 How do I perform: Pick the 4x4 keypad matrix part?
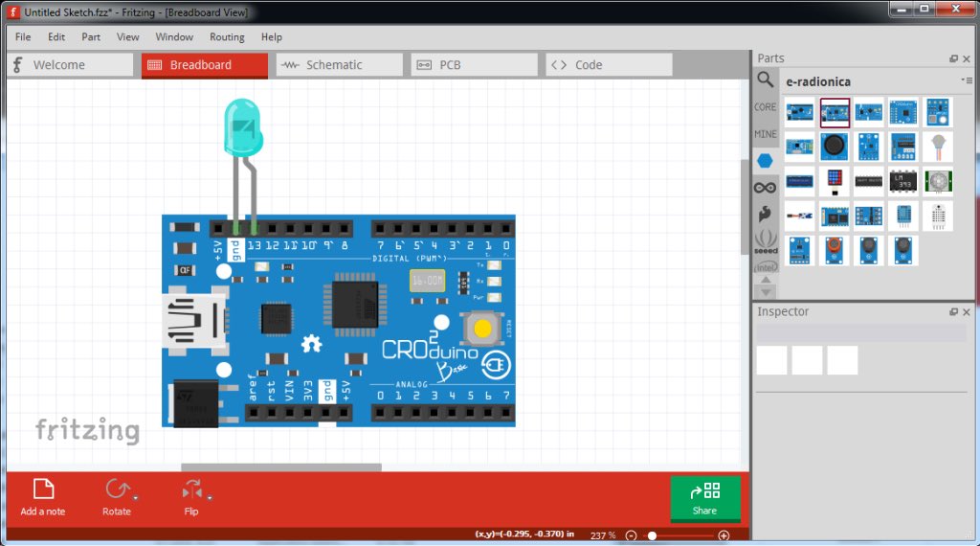coord(835,181)
